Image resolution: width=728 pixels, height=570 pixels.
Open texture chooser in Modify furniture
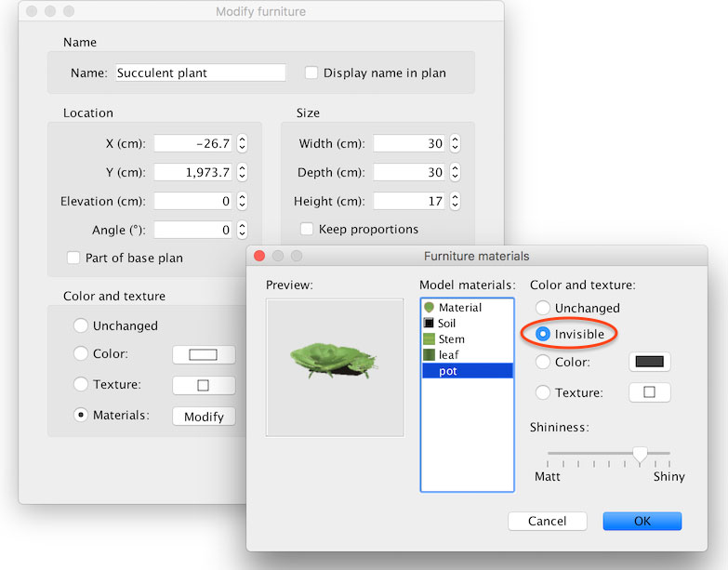click(204, 385)
